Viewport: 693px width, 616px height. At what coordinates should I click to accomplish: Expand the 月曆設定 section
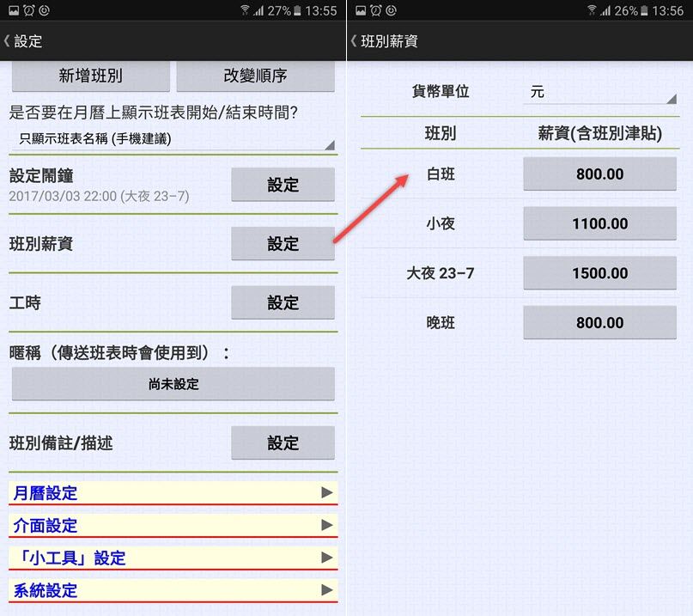pos(173,492)
